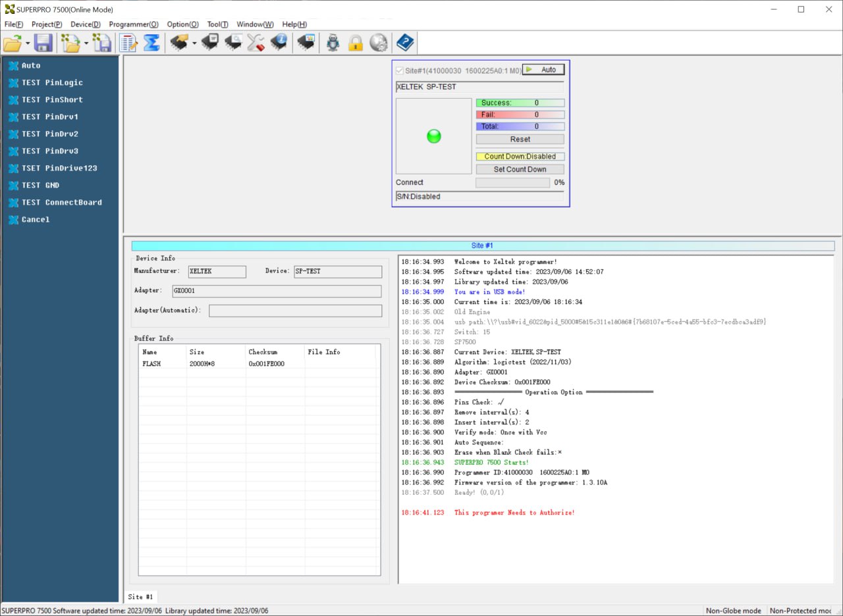
Task: Expand the arrow next to load project
Action: (x=86, y=43)
